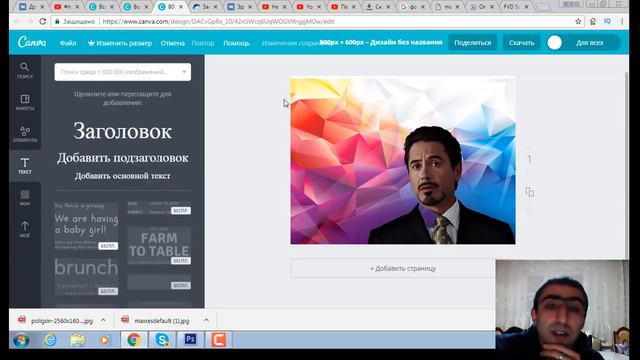This screenshot has height=360, width=640.
Task: Click Повтор to redo
Action: 203,43
